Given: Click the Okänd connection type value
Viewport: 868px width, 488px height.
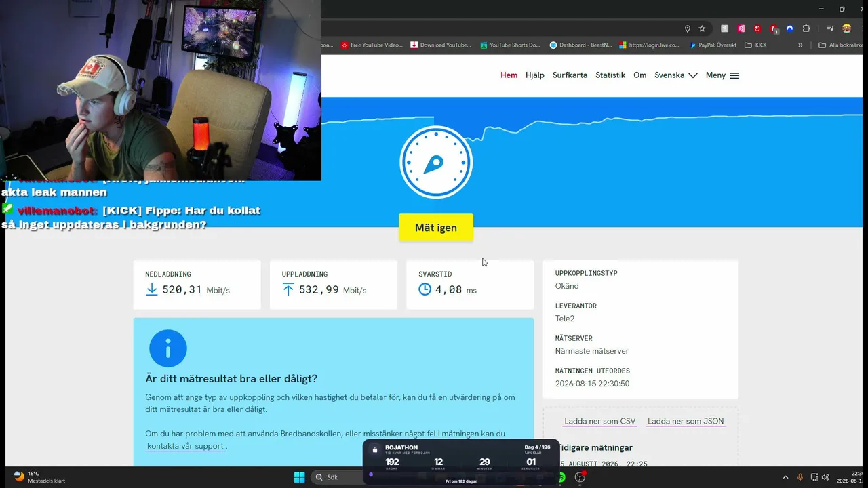Looking at the screenshot, I should (567, 286).
